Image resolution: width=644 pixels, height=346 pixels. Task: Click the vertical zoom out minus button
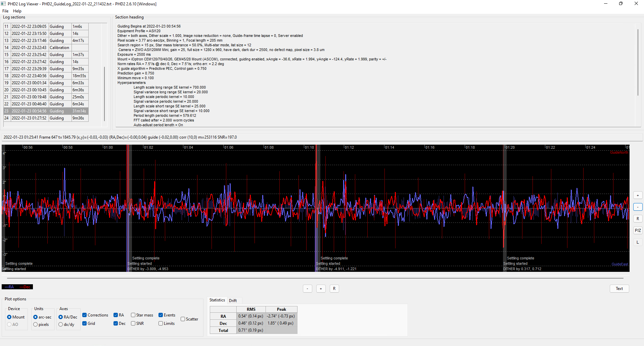[x=638, y=207]
